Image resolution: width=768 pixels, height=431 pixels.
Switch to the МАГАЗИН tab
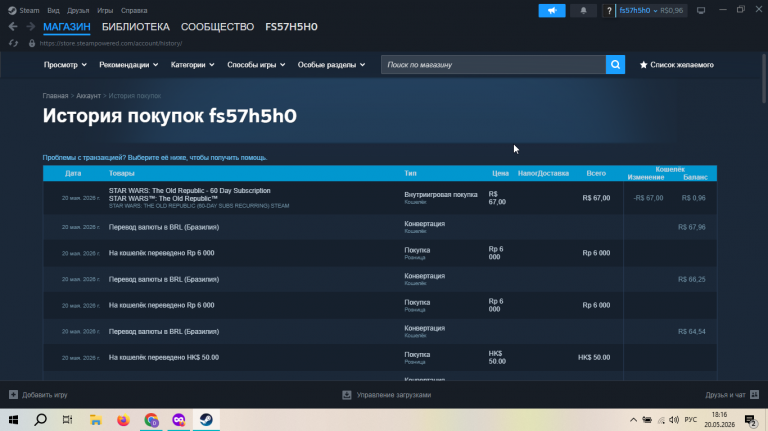(x=67, y=27)
